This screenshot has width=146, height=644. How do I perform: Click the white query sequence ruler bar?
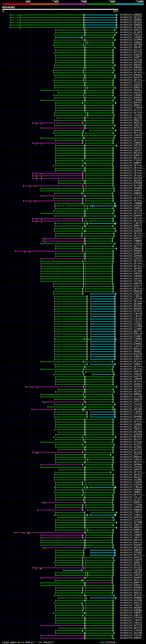coord(60,10)
